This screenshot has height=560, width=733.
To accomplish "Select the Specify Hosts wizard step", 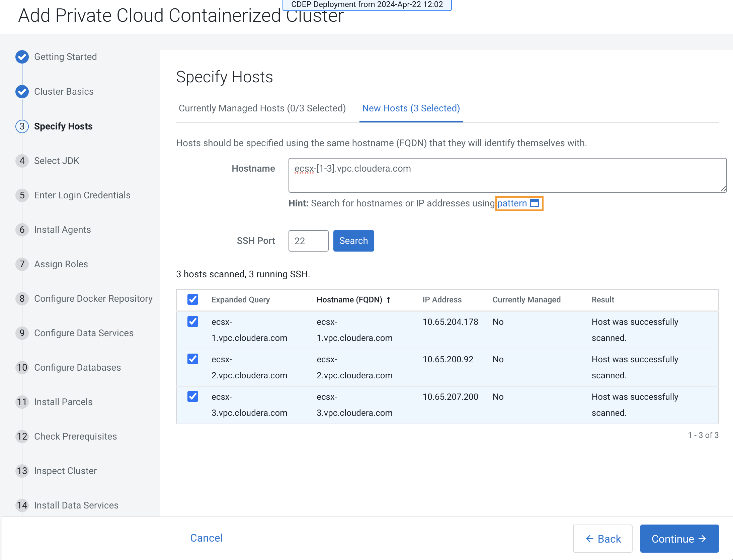I will tap(63, 126).
